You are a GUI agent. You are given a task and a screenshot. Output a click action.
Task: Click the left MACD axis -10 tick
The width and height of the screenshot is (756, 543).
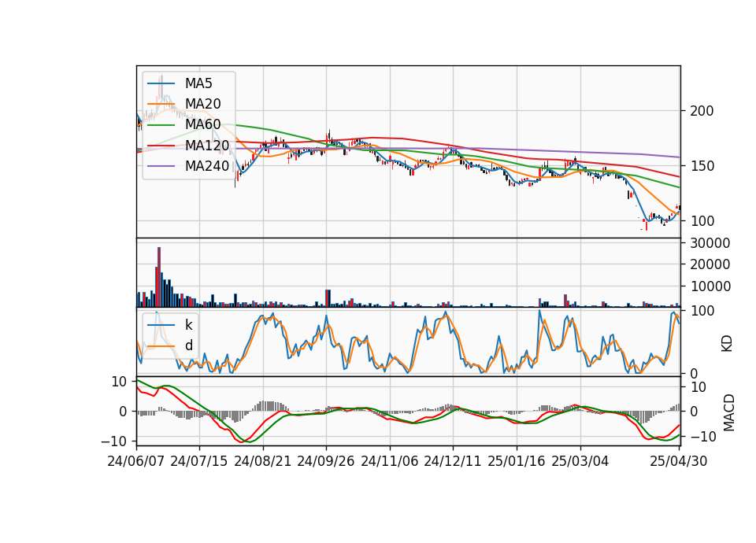pos(113,441)
